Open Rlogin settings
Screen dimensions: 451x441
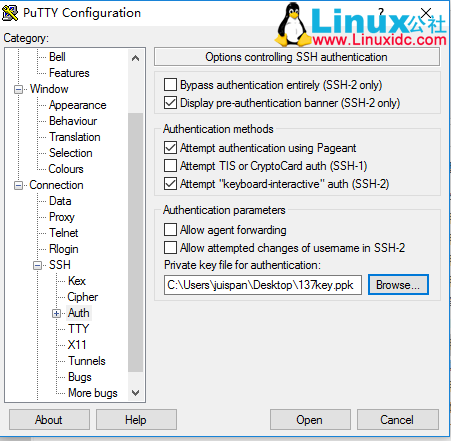coord(64,249)
